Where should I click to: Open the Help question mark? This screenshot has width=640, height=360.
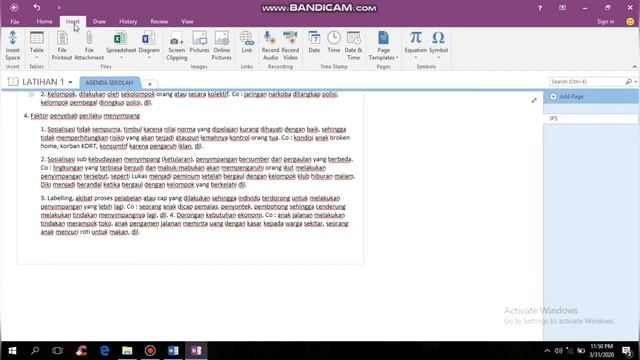pyautogui.click(x=540, y=8)
